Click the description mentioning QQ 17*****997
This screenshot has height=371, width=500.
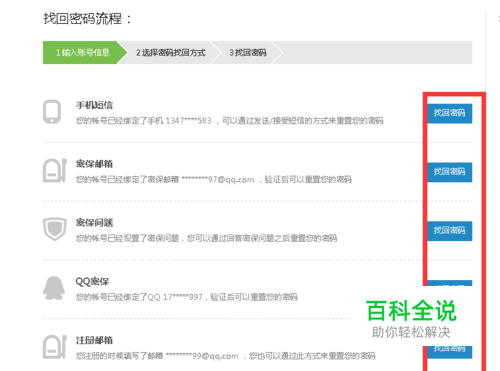187,297
